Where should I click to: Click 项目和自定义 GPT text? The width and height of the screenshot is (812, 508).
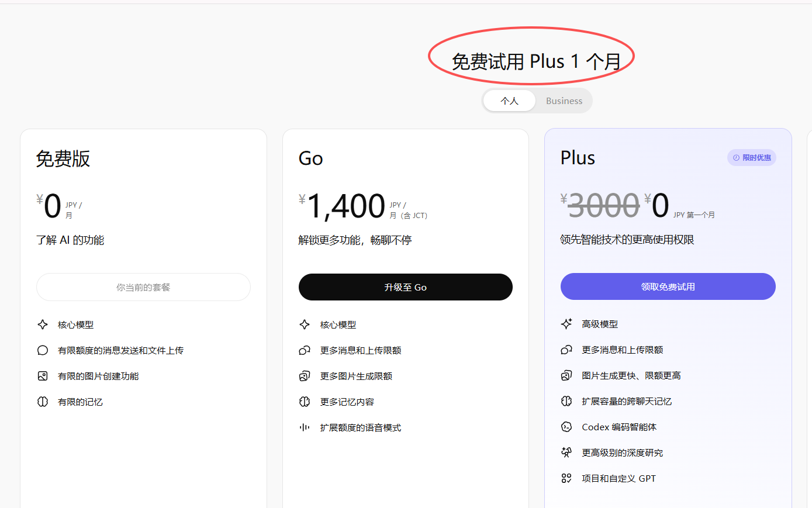[619, 478]
